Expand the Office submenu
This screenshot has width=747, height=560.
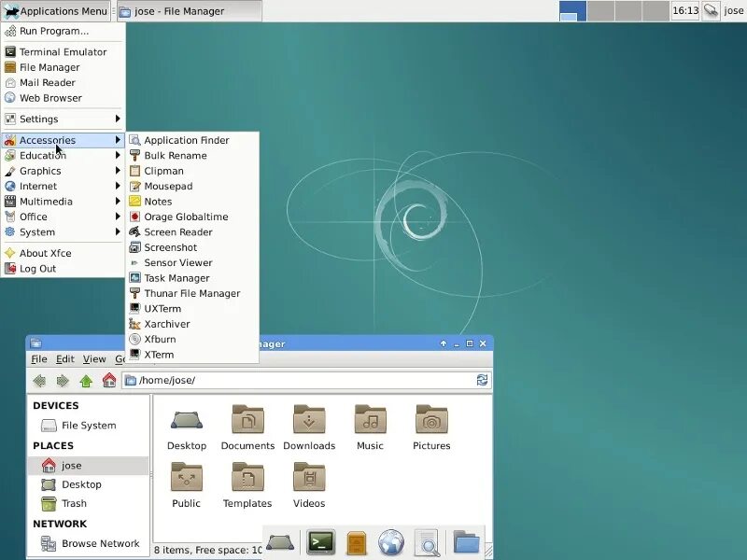tap(63, 217)
